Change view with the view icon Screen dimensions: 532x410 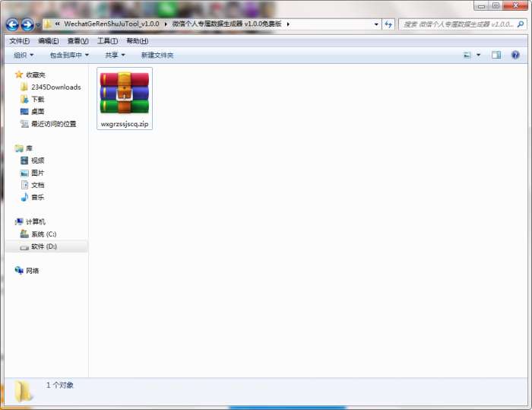click(x=467, y=55)
